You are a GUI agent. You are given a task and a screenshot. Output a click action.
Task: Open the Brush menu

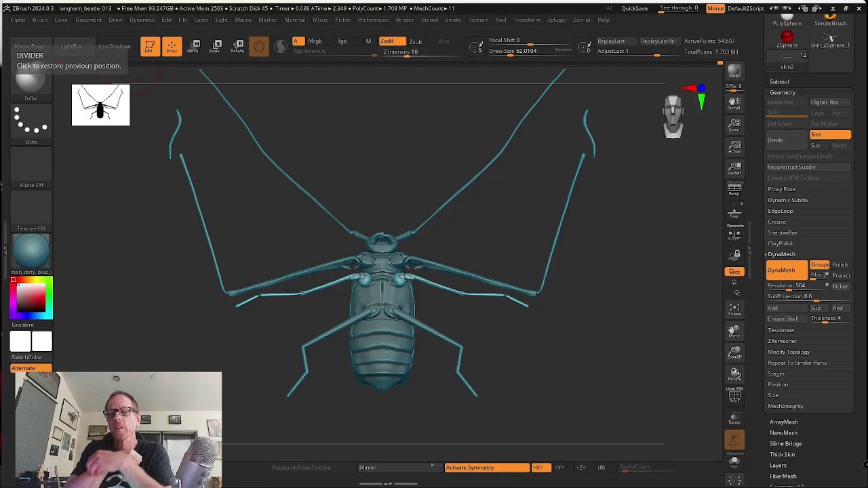pos(40,20)
